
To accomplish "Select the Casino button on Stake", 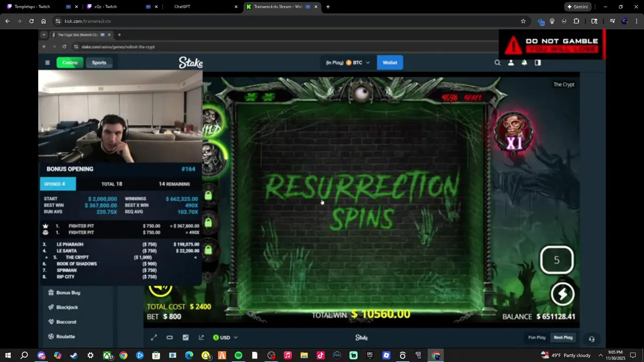I will click(70, 63).
